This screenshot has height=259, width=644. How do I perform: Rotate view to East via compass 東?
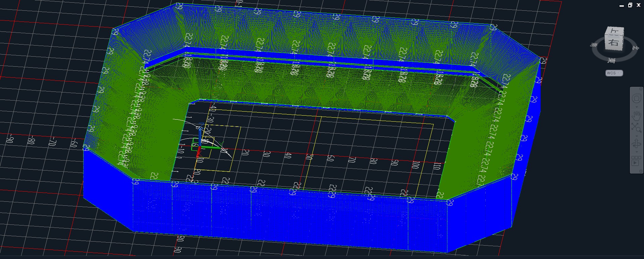pyautogui.click(x=612, y=61)
